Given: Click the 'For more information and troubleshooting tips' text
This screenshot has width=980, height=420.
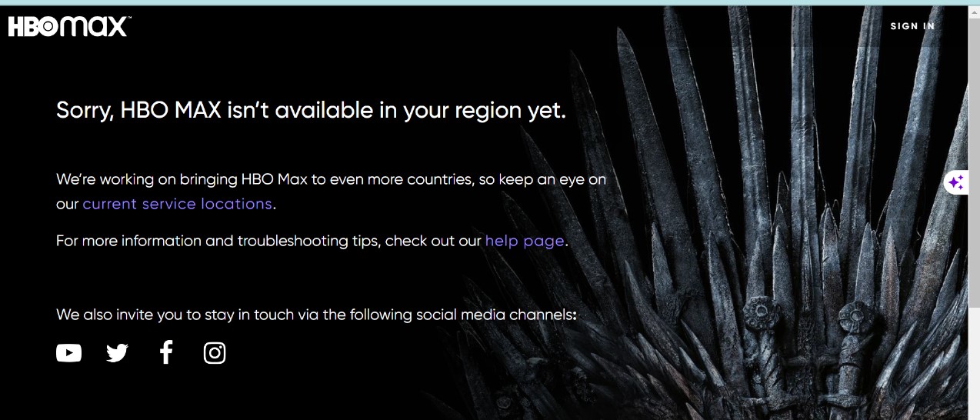Looking at the screenshot, I should [312, 241].
